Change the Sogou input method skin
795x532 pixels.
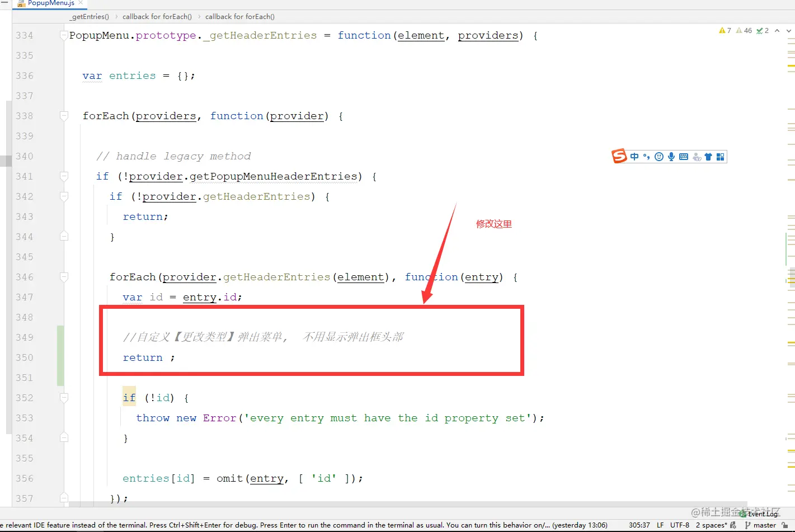point(709,157)
